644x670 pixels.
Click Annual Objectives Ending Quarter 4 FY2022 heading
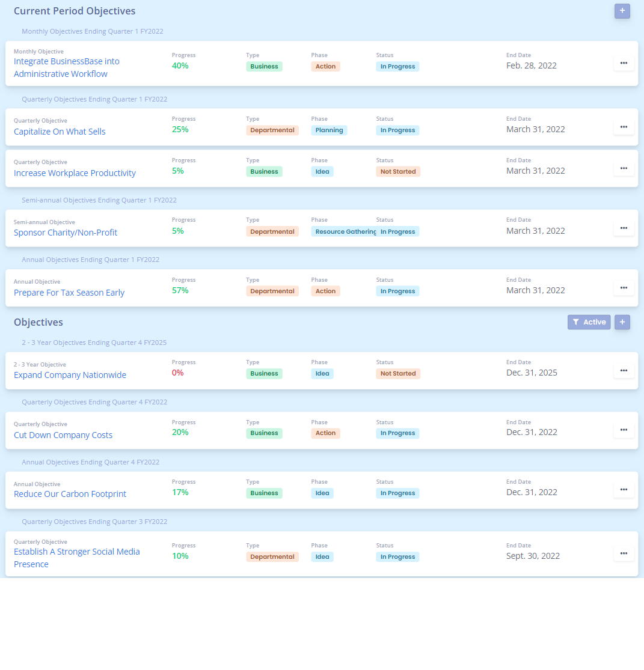[x=91, y=462]
